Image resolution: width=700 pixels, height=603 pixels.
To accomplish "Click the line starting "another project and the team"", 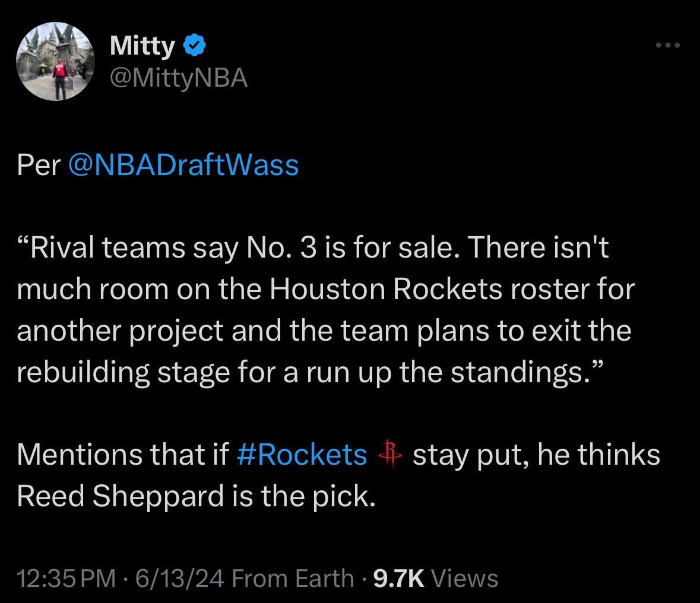I will pos(324,331).
